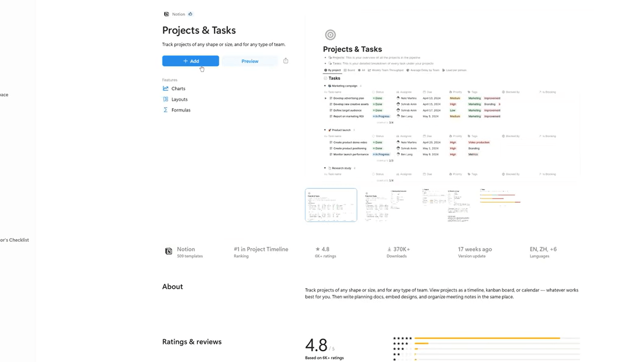Click the large 4.8 rating score
Viewport: 644px width, 362px height.
point(316,345)
